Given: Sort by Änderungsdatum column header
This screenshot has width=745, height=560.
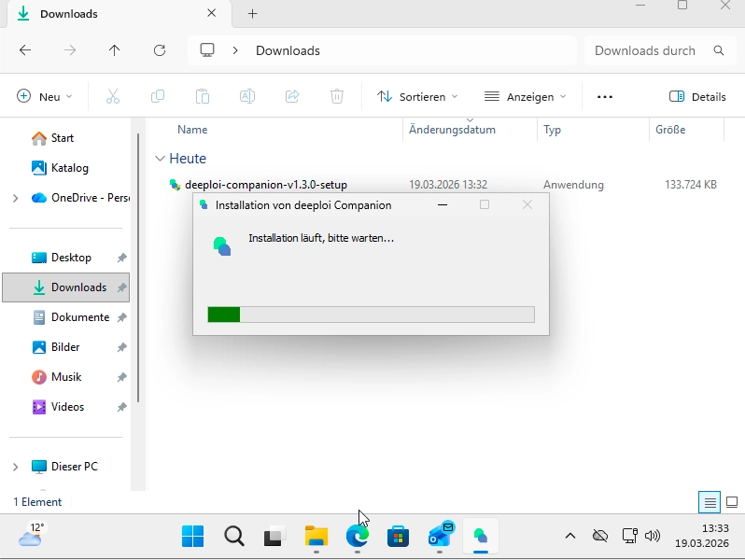Looking at the screenshot, I should coord(452,130).
